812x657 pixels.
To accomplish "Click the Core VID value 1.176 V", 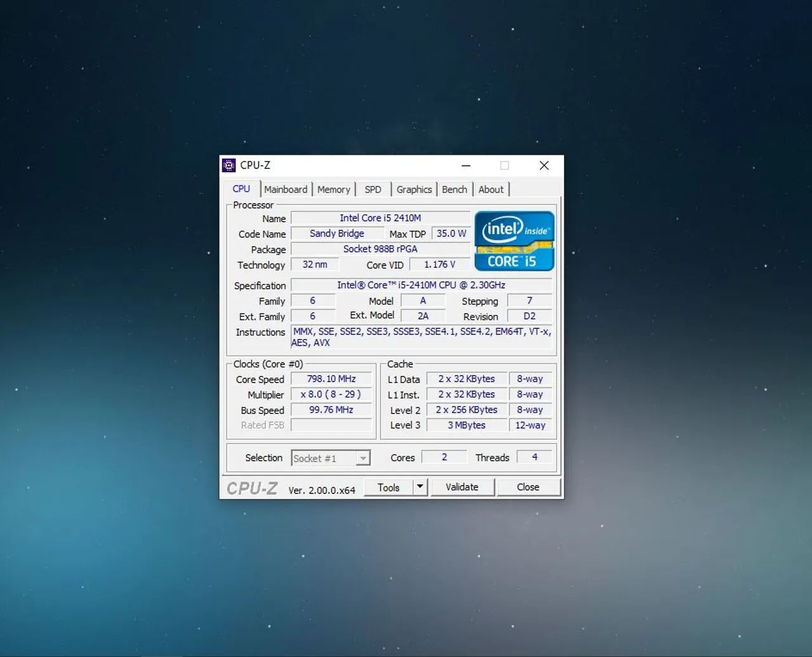I will point(440,265).
